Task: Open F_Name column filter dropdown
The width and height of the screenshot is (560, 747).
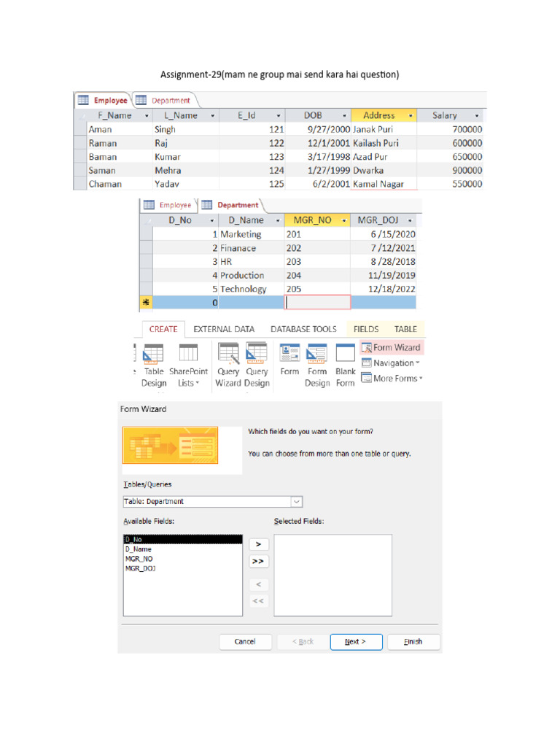Action: pyautogui.click(x=147, y=116)
